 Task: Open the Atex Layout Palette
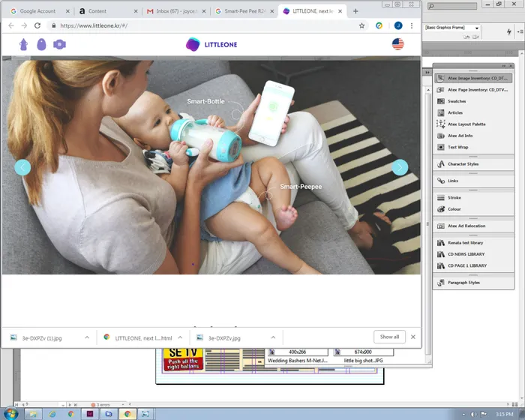point(466,124)
